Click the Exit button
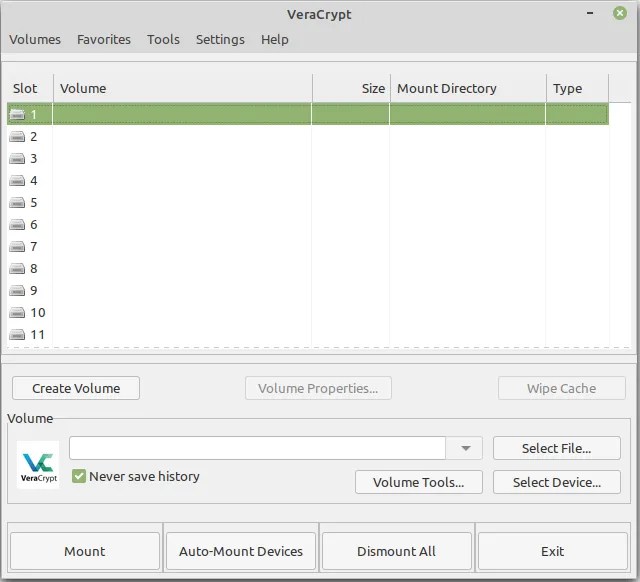The image size is (640, 582). [553, 551]
